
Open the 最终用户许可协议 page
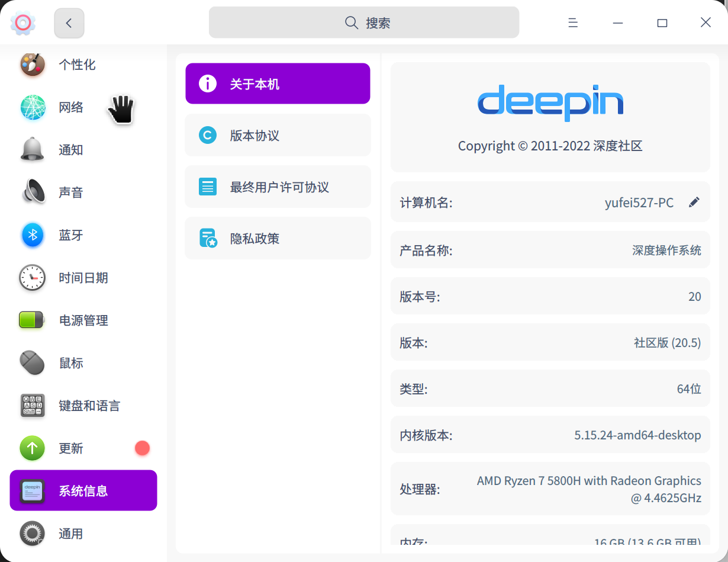coord(278,187)
